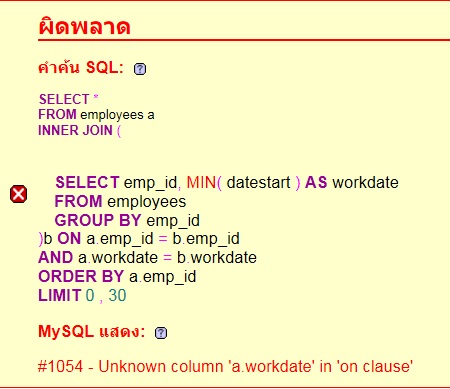Image resolution: width=450 pixels, height=389 pixels.
Task: Click the number 30 in LIMIT clause
Action: 117,295
